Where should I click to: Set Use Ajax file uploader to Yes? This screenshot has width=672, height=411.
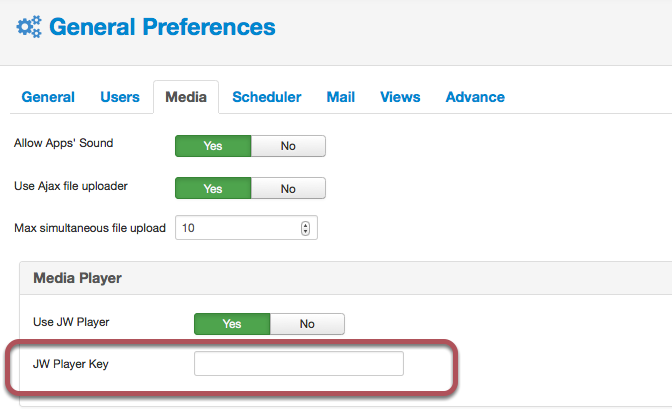213,189
